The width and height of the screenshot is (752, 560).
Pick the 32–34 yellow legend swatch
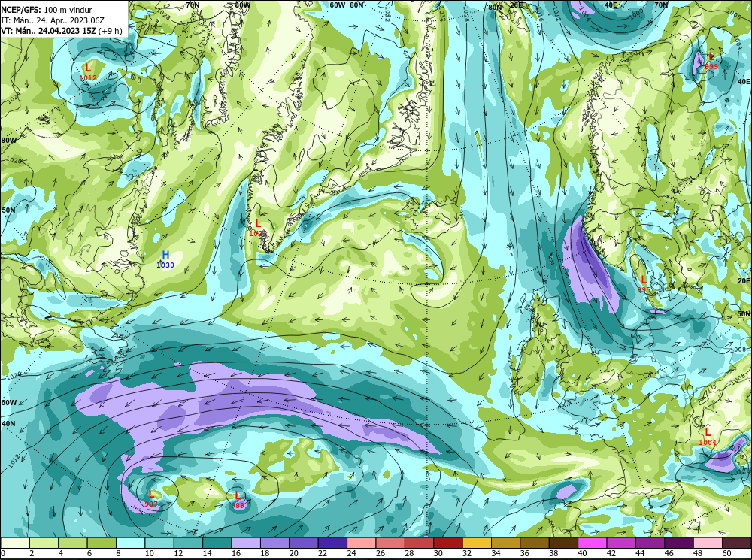tap(478, 543)
